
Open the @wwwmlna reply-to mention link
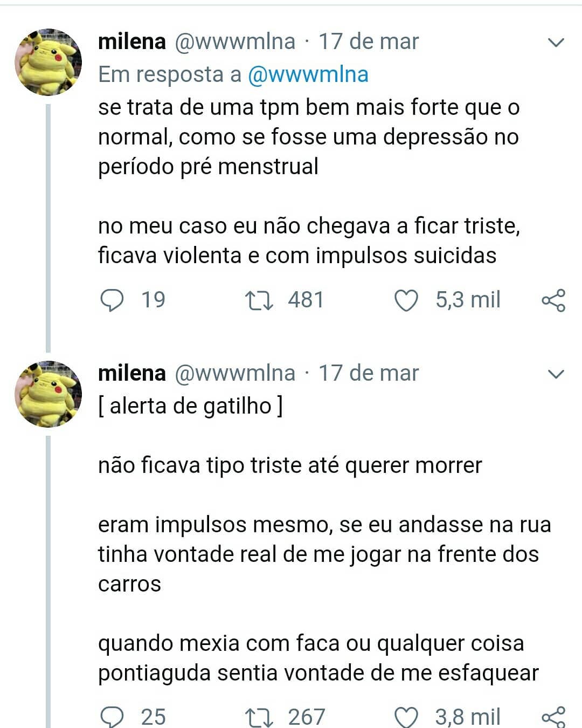tap(308, 74)
